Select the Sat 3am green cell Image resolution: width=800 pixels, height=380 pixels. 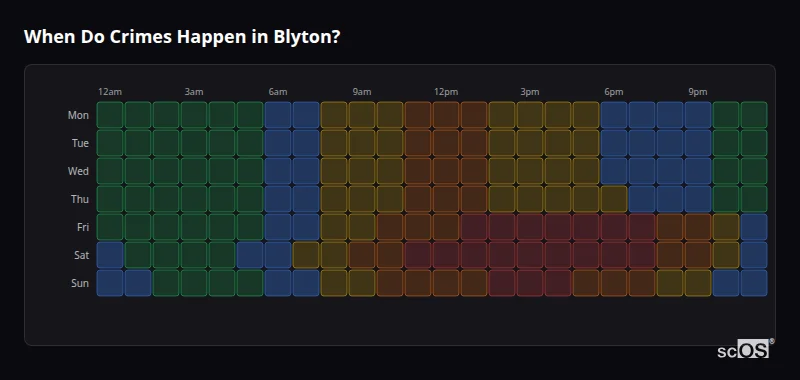click(x=194, y=255)
